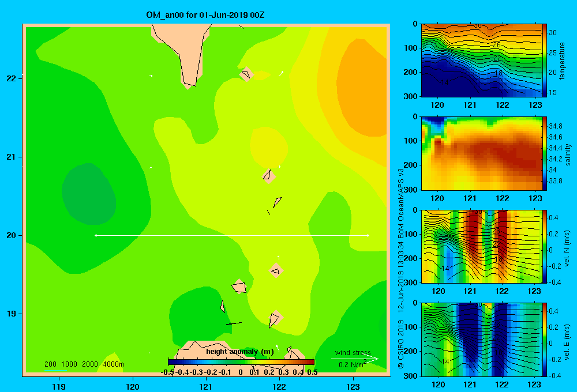Click the temperature color scale bar
577x392 pixels.
pos(545,61)
